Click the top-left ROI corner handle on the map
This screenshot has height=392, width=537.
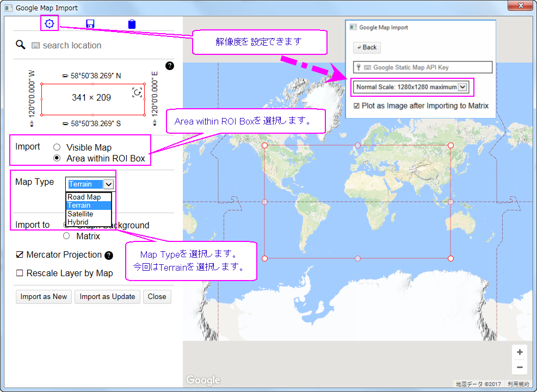click(264, 146)
